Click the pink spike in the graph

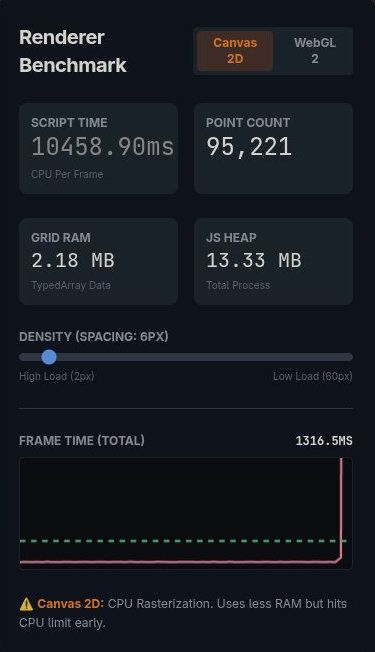point(341,509)
